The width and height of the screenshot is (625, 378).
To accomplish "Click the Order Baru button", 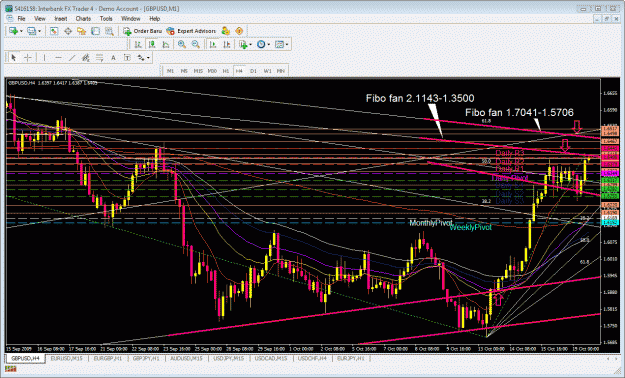I will coord(142,31).
